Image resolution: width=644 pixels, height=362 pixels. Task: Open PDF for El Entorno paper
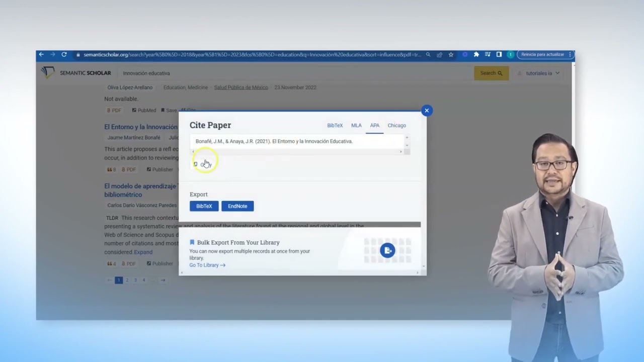[x=129, y=169]
